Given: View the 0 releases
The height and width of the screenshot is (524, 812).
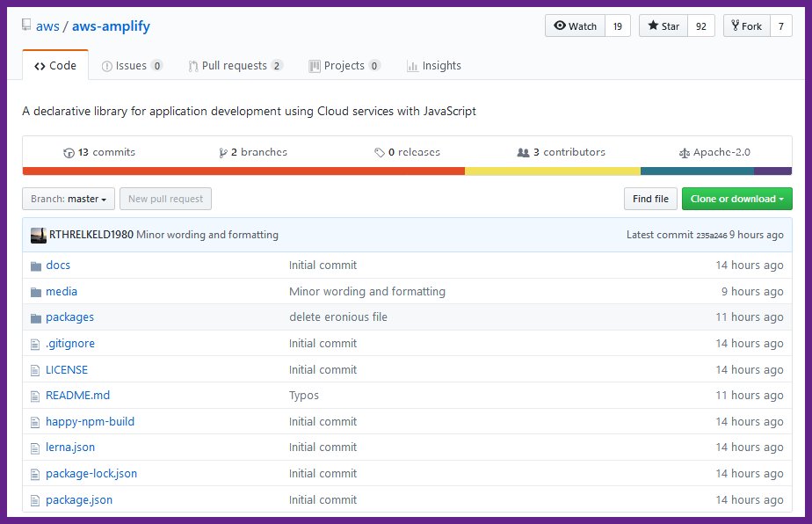Looking at the screenshot, I should click(x=408, y=152).
